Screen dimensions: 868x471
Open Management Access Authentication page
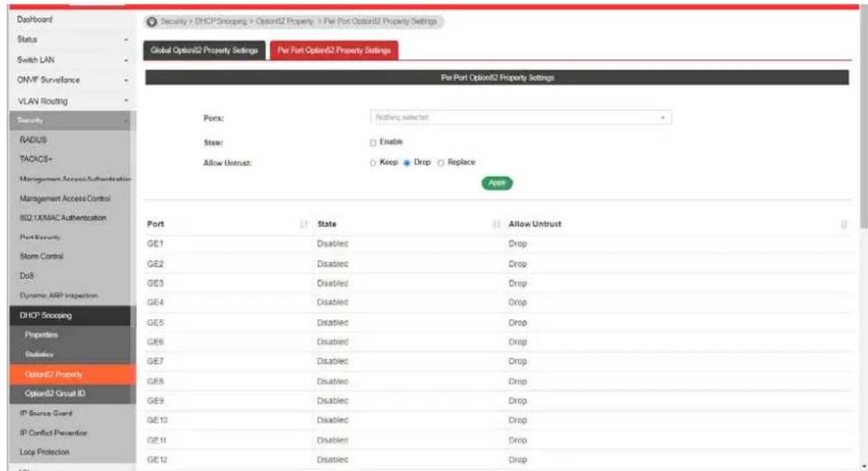click(75, 179)
